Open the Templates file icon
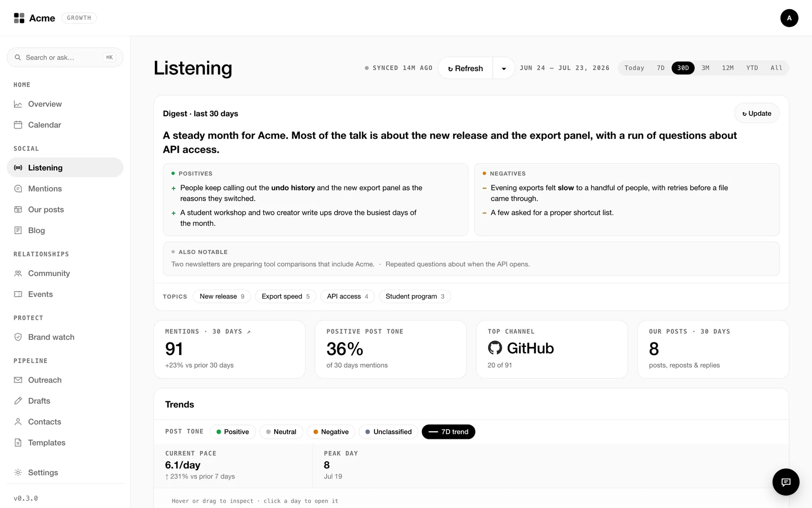Screen dimensions: 812x508 pyautogui.click(x=18, y=442)
